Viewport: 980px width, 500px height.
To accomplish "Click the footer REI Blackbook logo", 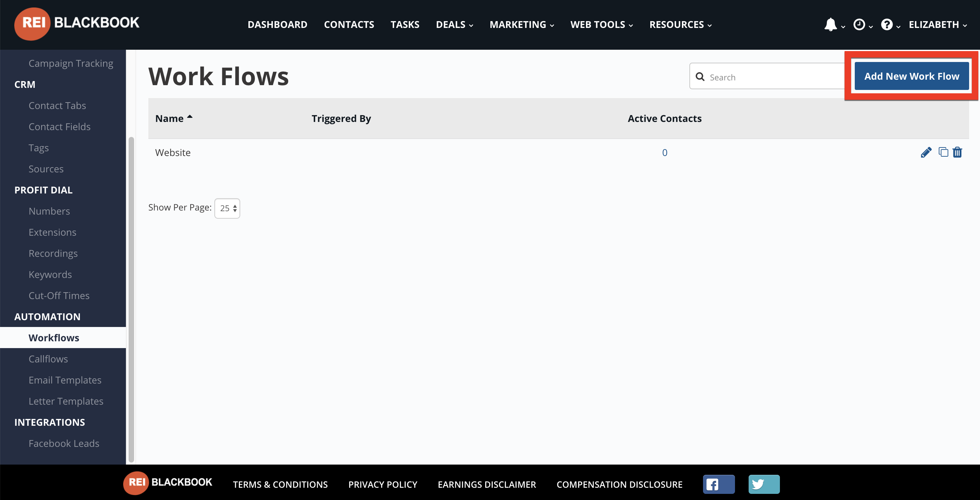I will point(168,483).
